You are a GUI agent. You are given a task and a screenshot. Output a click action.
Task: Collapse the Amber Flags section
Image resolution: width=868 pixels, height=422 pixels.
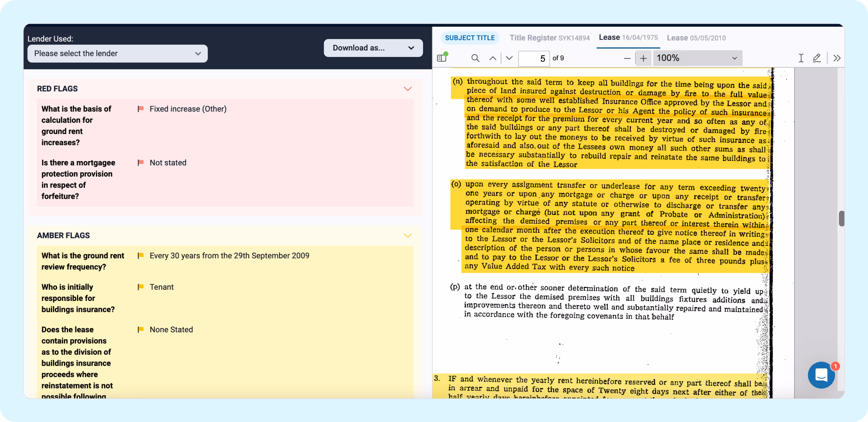coord(407,236)
